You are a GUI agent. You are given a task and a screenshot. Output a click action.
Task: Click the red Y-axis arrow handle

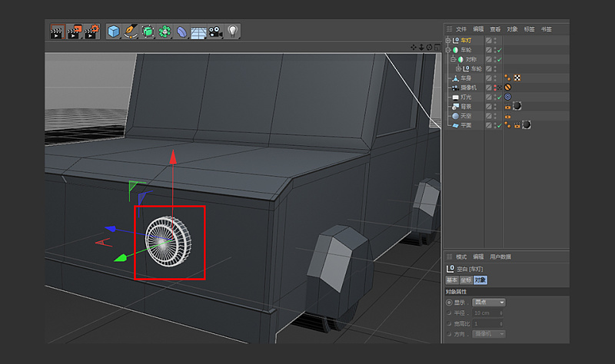click(x=173, y=157)
